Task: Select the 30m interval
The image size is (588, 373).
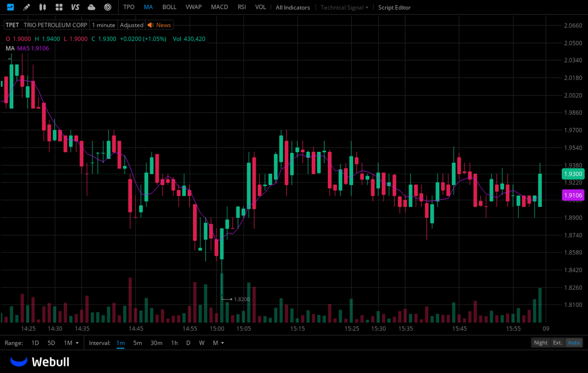Action: coord(156,343)
